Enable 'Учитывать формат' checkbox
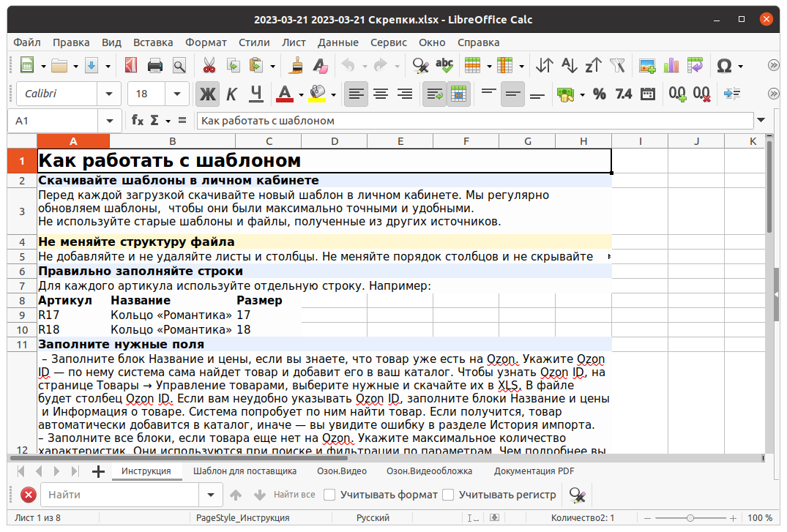787x532 pixels. tap(329, 495)
